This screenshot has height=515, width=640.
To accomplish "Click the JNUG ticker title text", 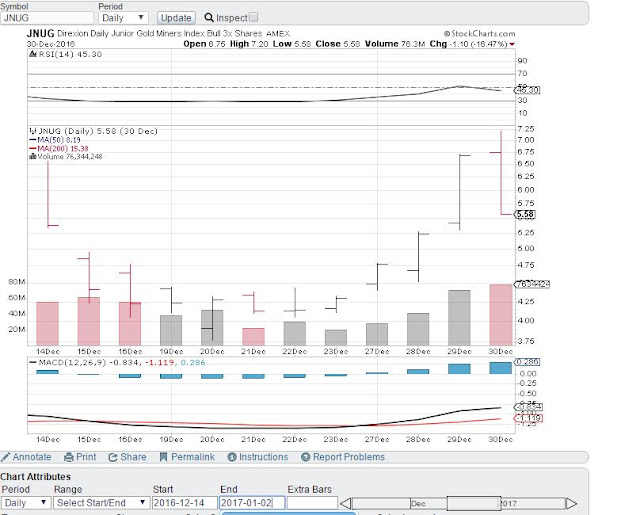I will point(40,33).
